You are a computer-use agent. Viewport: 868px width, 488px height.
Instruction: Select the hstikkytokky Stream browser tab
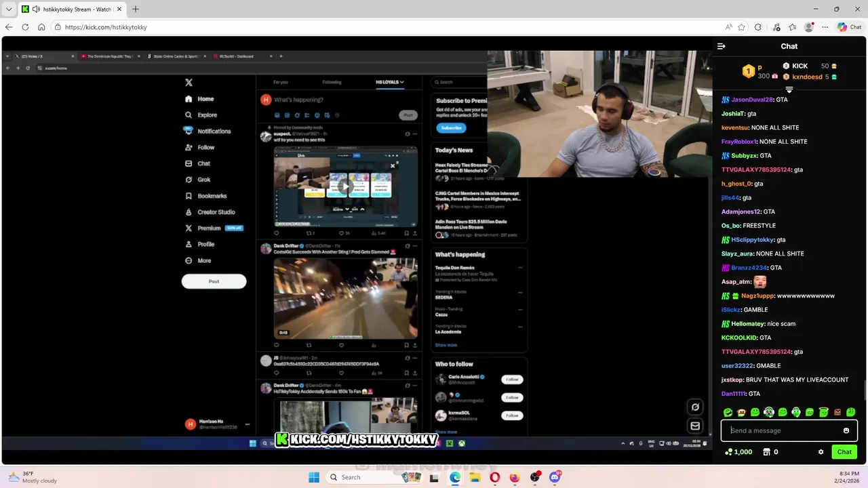click(71, 9)
